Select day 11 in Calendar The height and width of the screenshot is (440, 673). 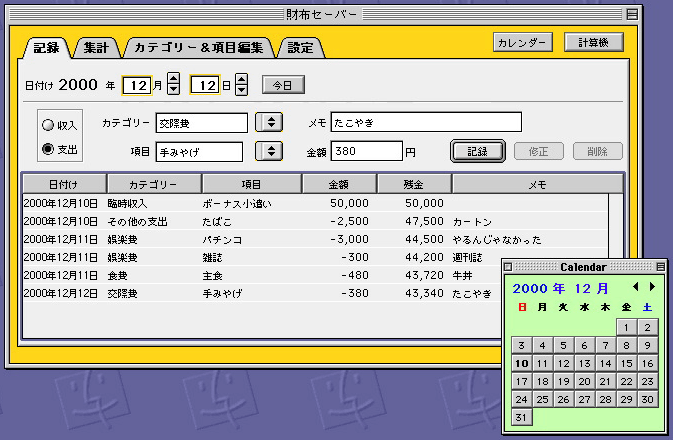[x=543, y=363]
